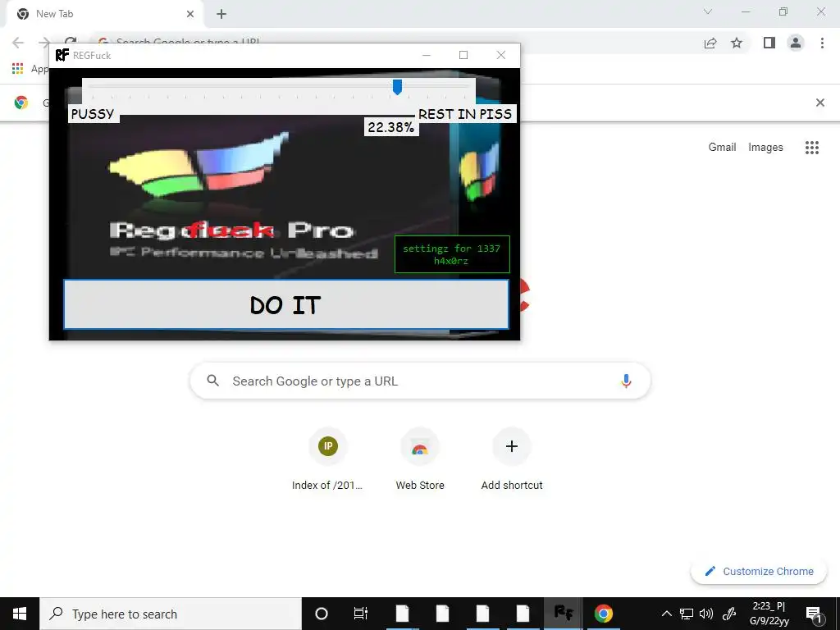Close the REGFuck window
Screen dimensions: 840x630
tap(501, 55)
